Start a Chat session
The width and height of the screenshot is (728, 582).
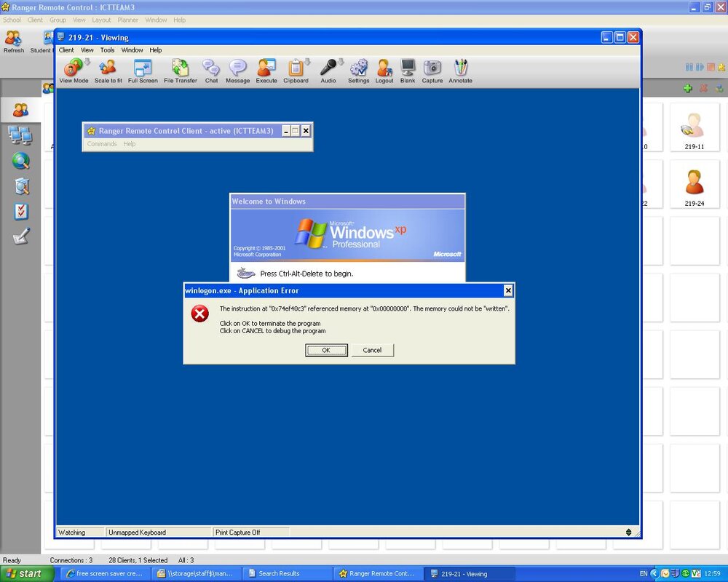pyautogui.click(x=211, y=71)
